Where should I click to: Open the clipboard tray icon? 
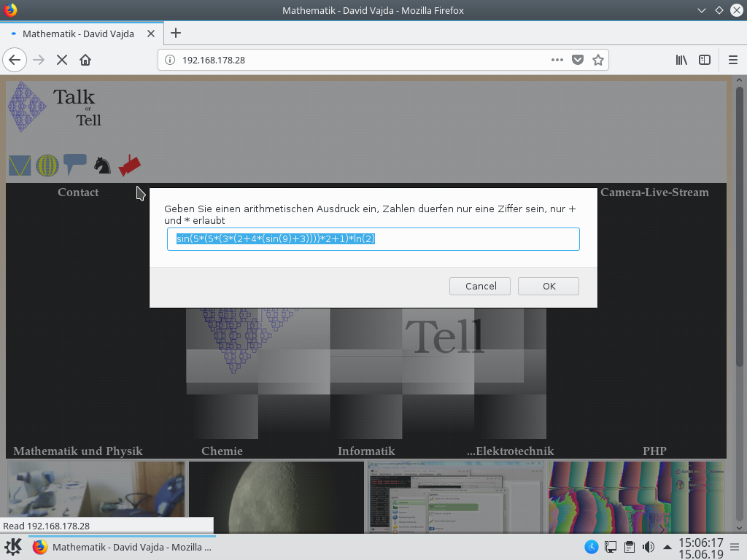click(629, 547)
